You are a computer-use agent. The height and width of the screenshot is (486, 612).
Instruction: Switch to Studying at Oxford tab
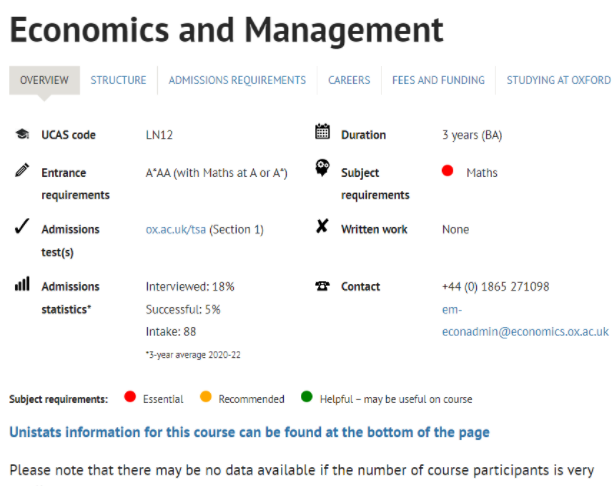pyautogui.click(x=558, y=80)
